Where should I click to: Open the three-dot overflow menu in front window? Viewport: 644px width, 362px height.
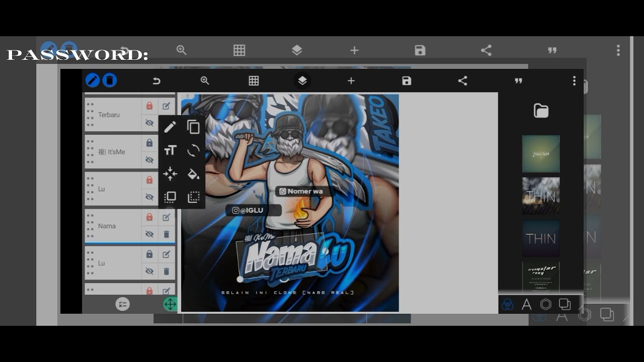[x=574, y=81]
